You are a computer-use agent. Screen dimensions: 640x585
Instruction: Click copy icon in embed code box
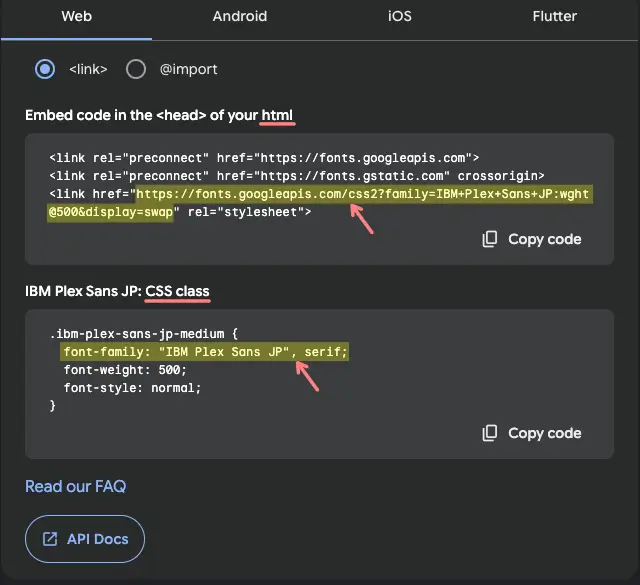(x=489, y=239)
